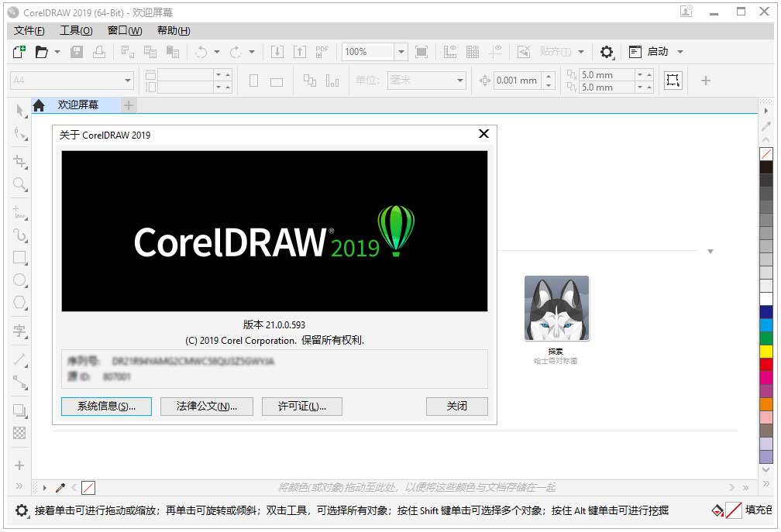Select the Crop tool

pyautogui.click(x=20, y=162)
